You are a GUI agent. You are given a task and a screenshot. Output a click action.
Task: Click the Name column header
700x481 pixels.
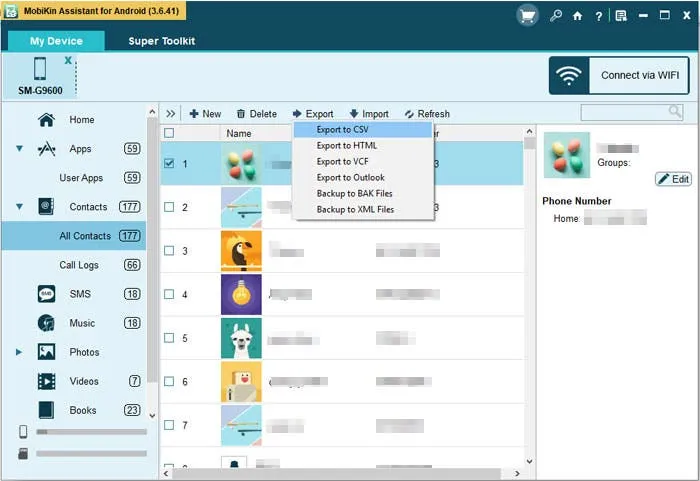click(x=238, y=133)
